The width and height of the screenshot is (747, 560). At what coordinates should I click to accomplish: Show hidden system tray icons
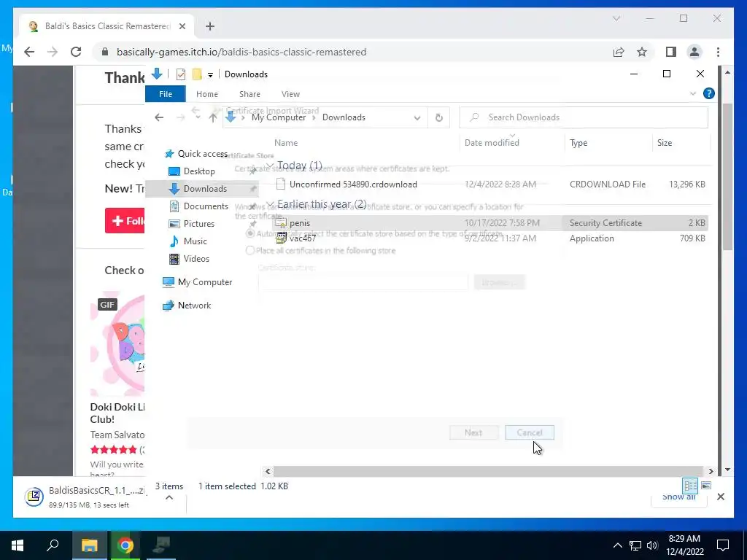click(617, 545)
